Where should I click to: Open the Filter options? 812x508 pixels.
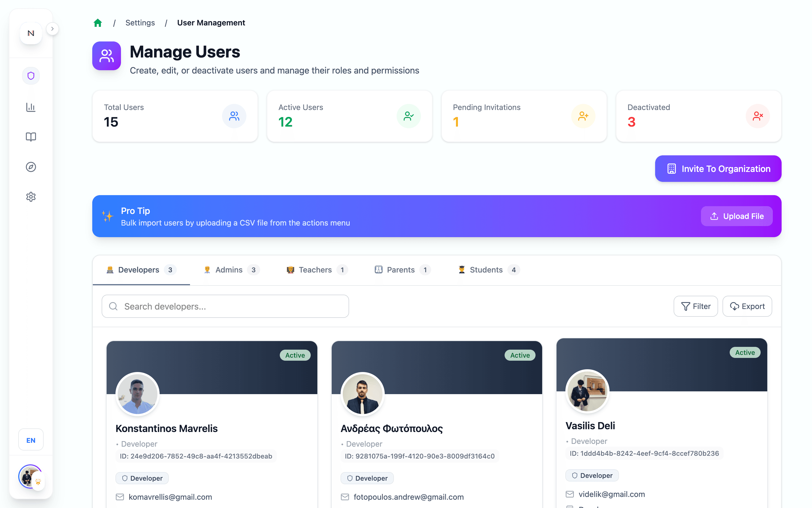695,307
